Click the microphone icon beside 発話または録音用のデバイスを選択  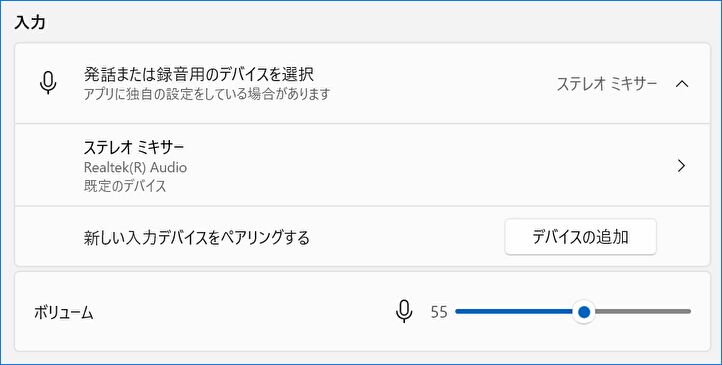click(48, 84)
